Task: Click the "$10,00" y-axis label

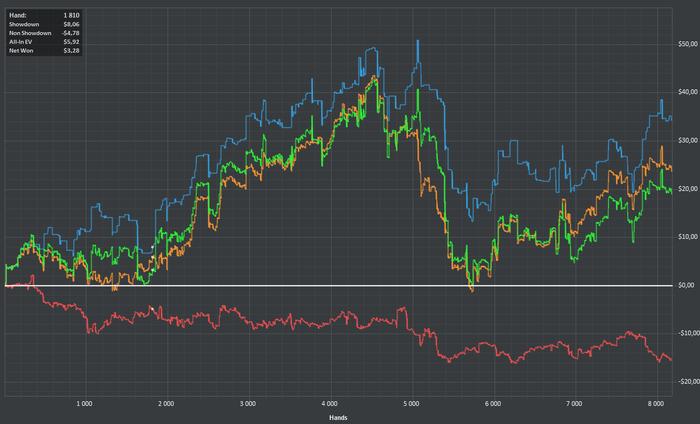Action: point(688,237)
